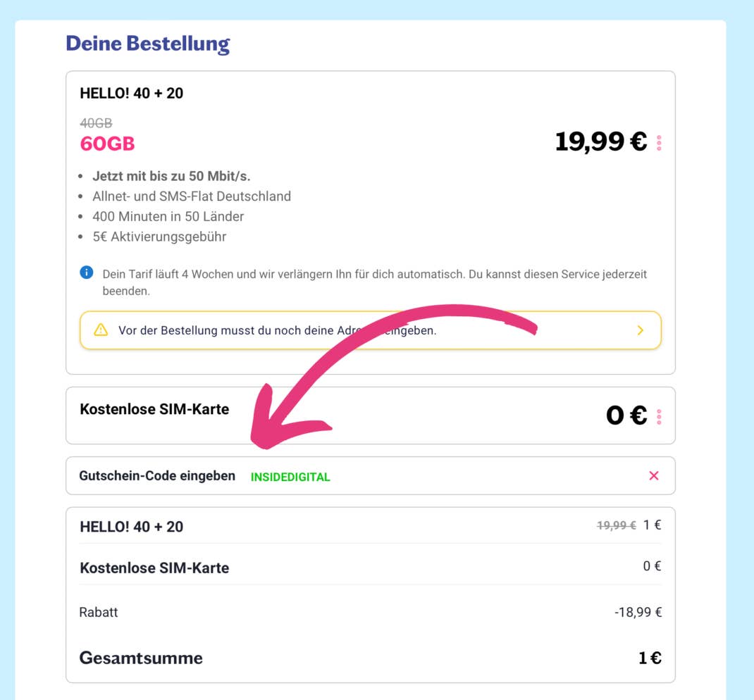754x700 pixels.
Task: Remove the INSIDEDIGITAL voucher with the pink X
Action: pyautogui.click(x=653, y=476)
